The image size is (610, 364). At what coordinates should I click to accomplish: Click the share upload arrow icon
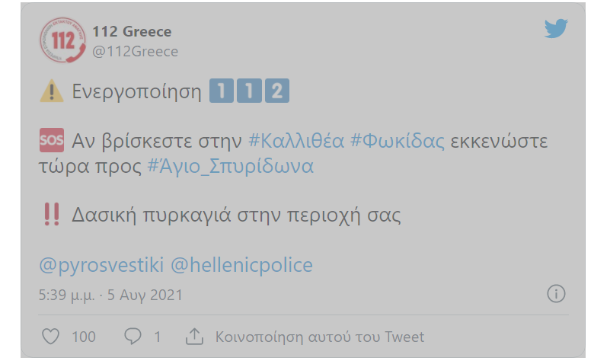point(194,336)
